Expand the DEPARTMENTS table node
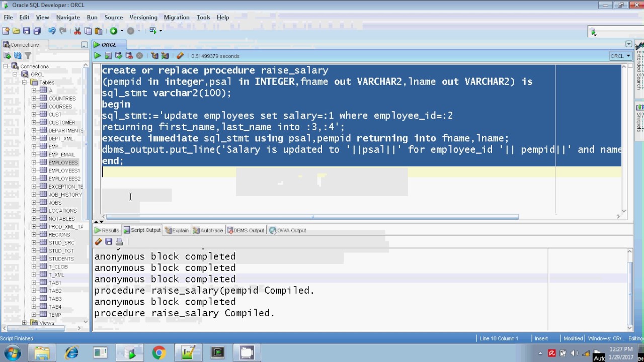Viewport: 644px width, 362px height. click(x=34, y=130)
